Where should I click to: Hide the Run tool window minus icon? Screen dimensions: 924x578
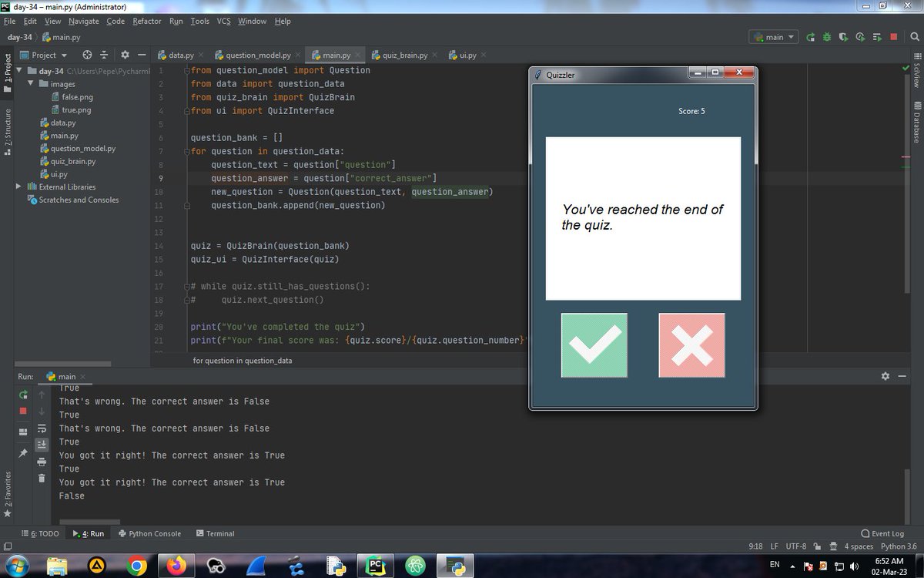click(902, 376)
